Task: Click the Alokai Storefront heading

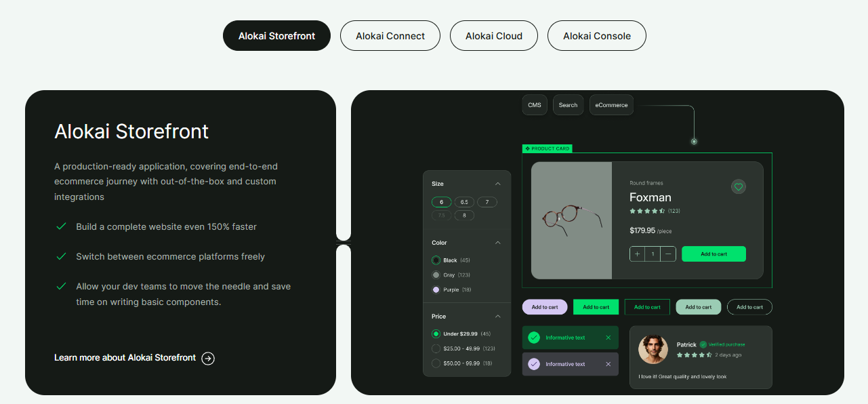Action: (131, 131)
